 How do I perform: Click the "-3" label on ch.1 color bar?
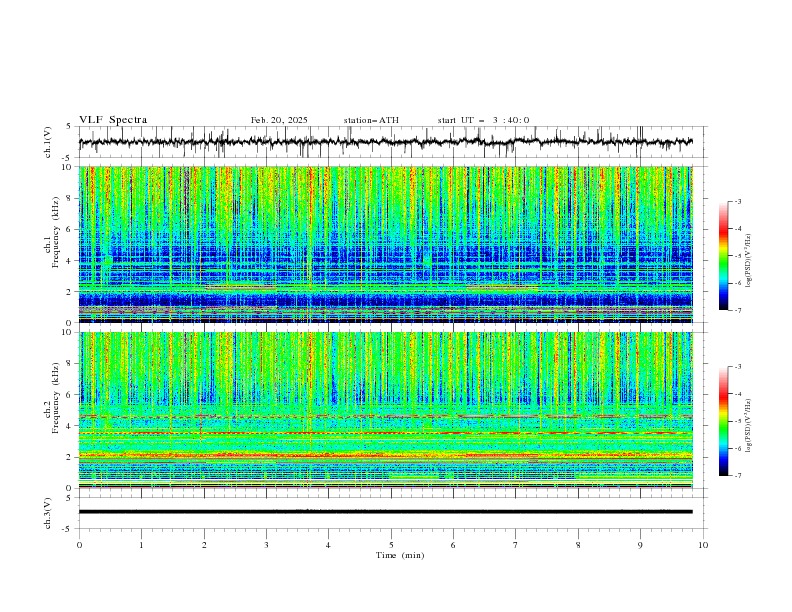click(738, 201)
